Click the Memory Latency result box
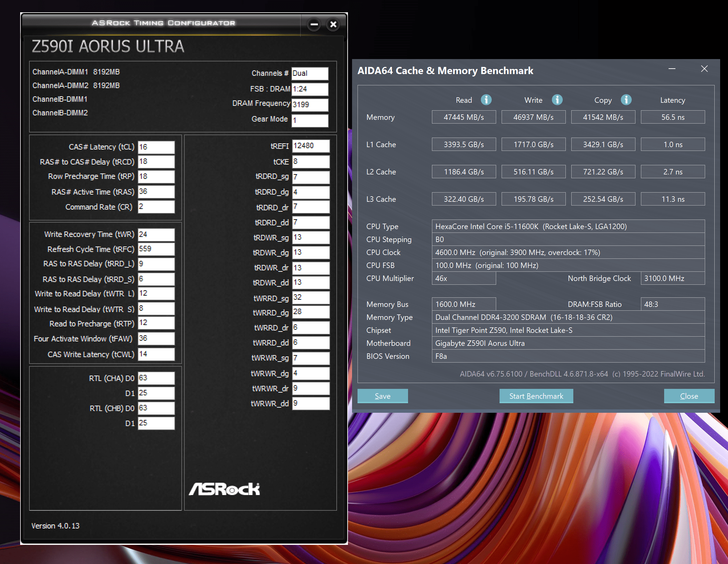728x564 pixels. tap(672, 117)
